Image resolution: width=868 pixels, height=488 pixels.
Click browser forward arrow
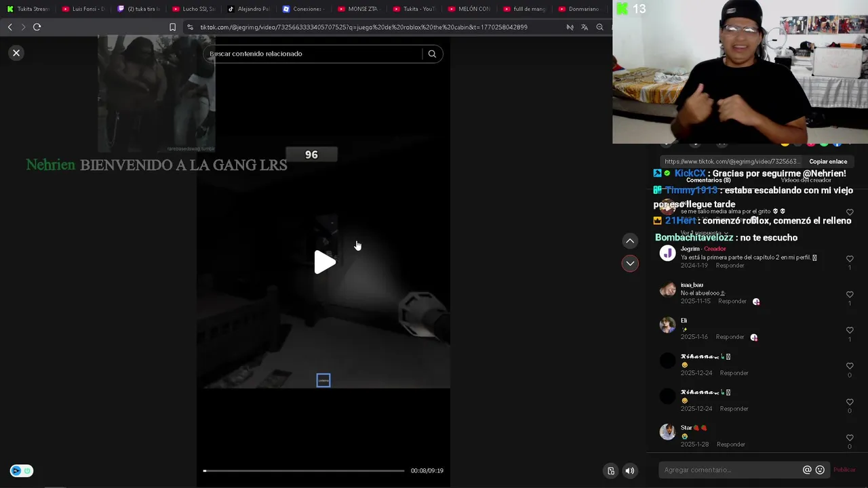point(23,27)
